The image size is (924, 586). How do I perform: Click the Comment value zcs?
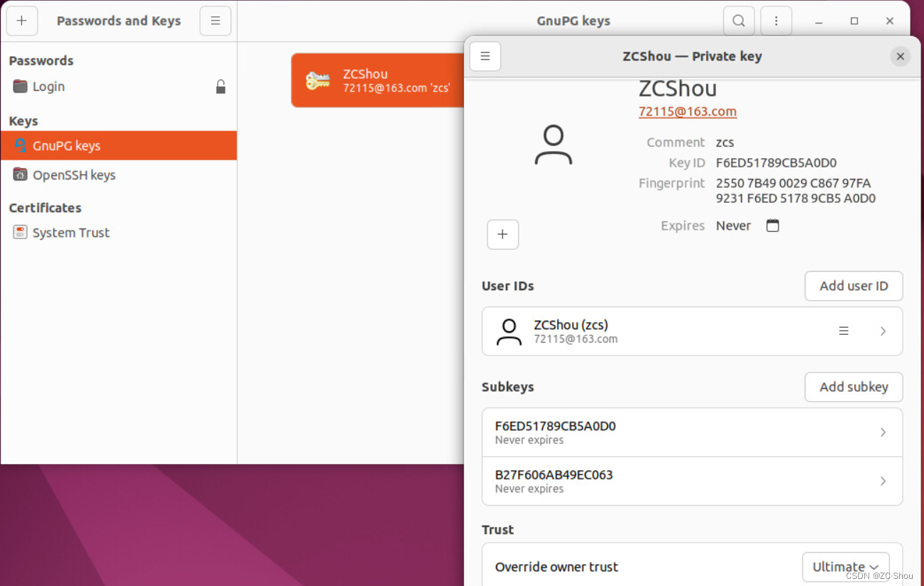point(725,143)
